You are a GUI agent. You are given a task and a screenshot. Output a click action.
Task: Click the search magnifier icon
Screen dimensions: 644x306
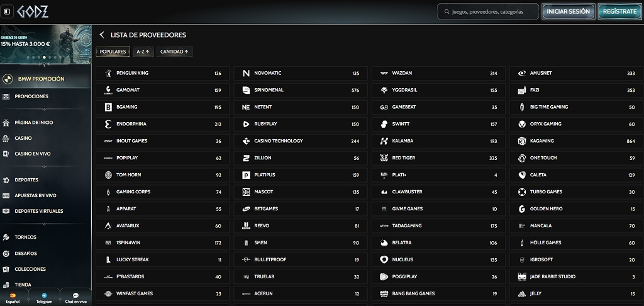click(x=447, y=12)
